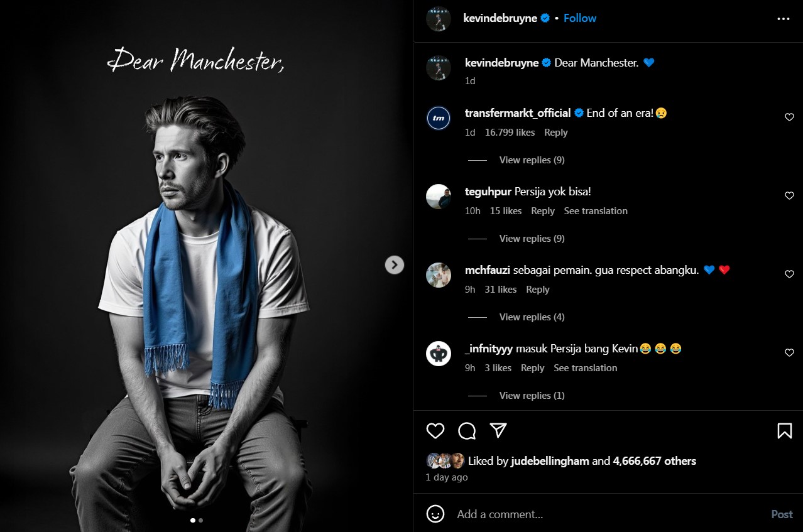
Task: Open the three-dot more options menu
Action: [x=783, y=19]
